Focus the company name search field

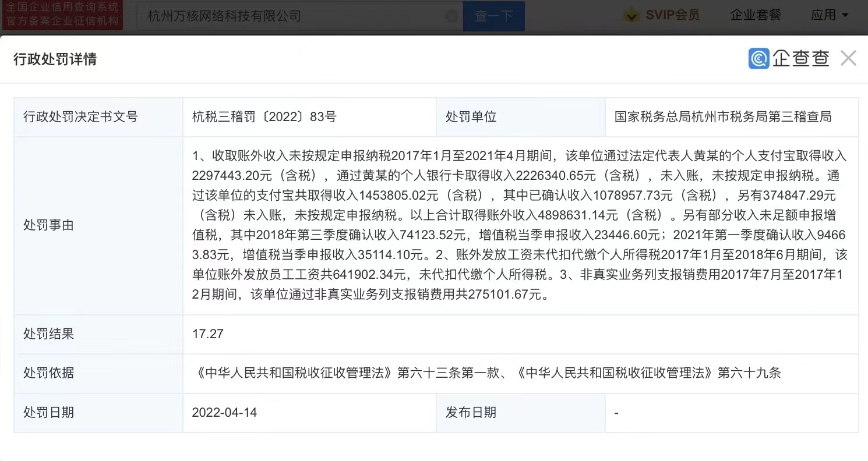(299, 16)
